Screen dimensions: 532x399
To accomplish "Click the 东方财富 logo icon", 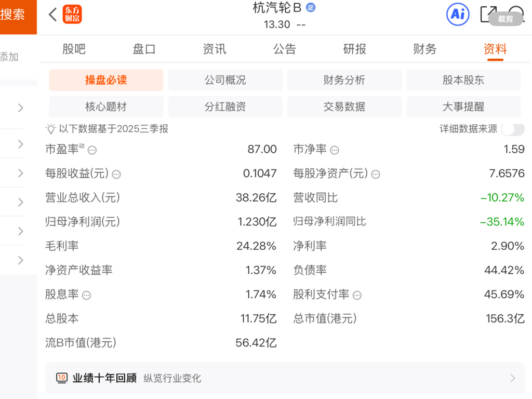I will click(72, 15).
